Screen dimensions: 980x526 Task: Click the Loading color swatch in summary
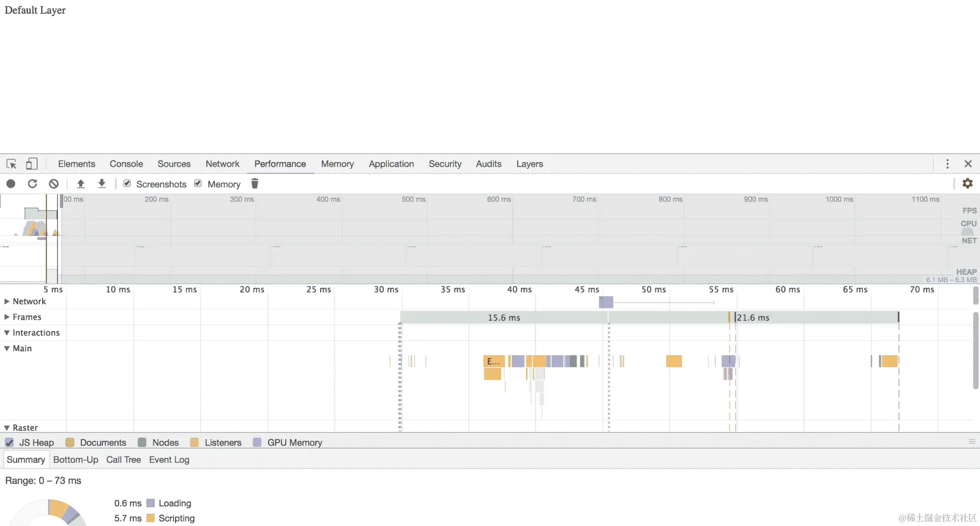click(151, 503)
